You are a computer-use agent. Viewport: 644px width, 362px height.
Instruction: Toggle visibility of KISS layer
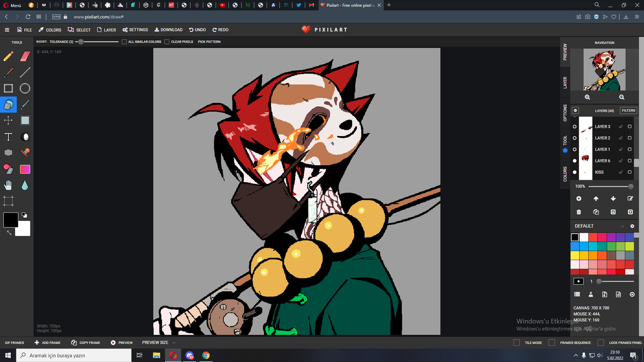tap(575, 172)
